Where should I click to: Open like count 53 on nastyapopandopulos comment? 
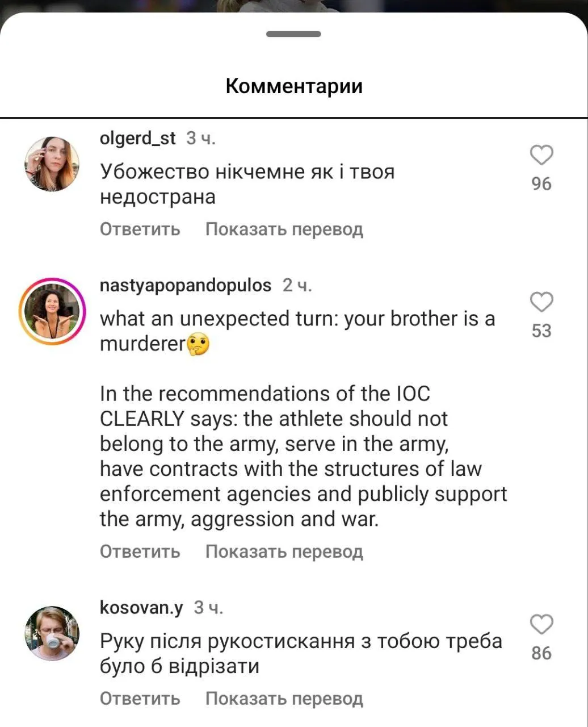pyautogui.click(x=541, y=331)
